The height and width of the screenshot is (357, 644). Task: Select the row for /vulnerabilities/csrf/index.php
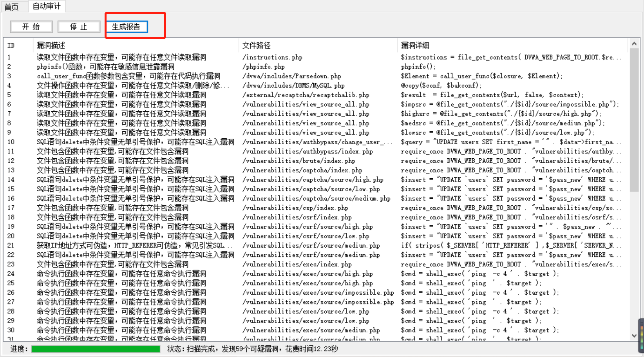[x=157, y=217]
